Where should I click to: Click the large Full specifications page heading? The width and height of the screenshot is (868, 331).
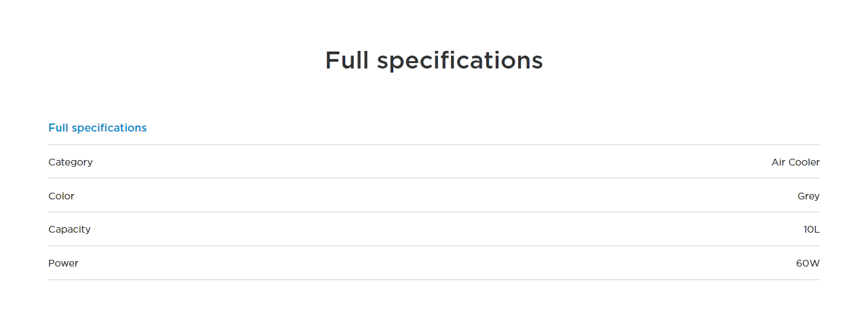coord(434,60)
